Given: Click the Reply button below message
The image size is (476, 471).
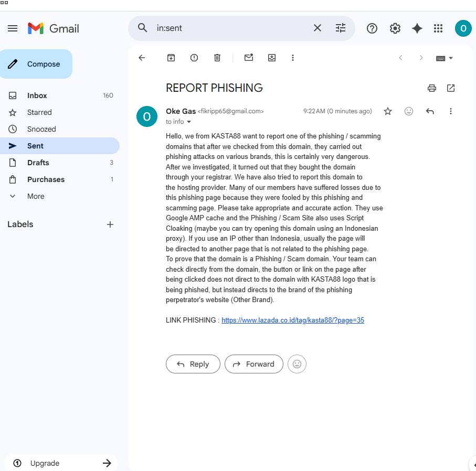Looking at the screenshot, I should 193,364.
